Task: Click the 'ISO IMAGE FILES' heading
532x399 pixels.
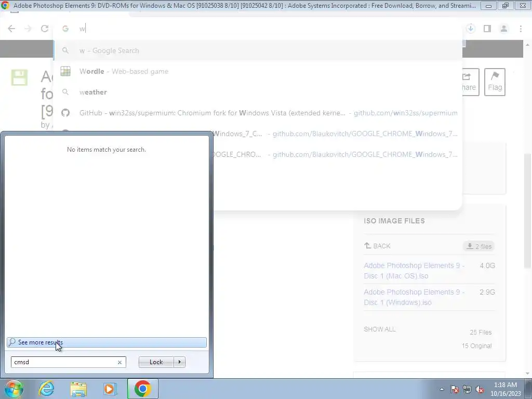Action: tap(394, 221)
